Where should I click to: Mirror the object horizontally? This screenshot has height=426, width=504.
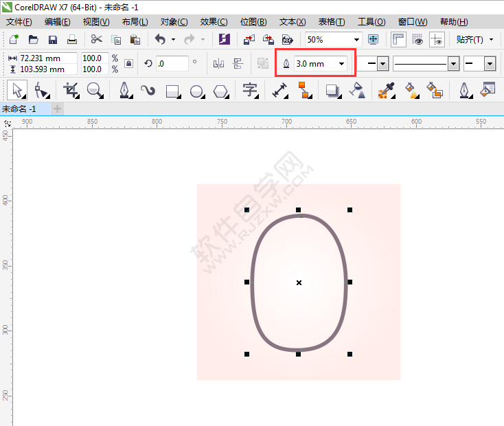(218, 63)
